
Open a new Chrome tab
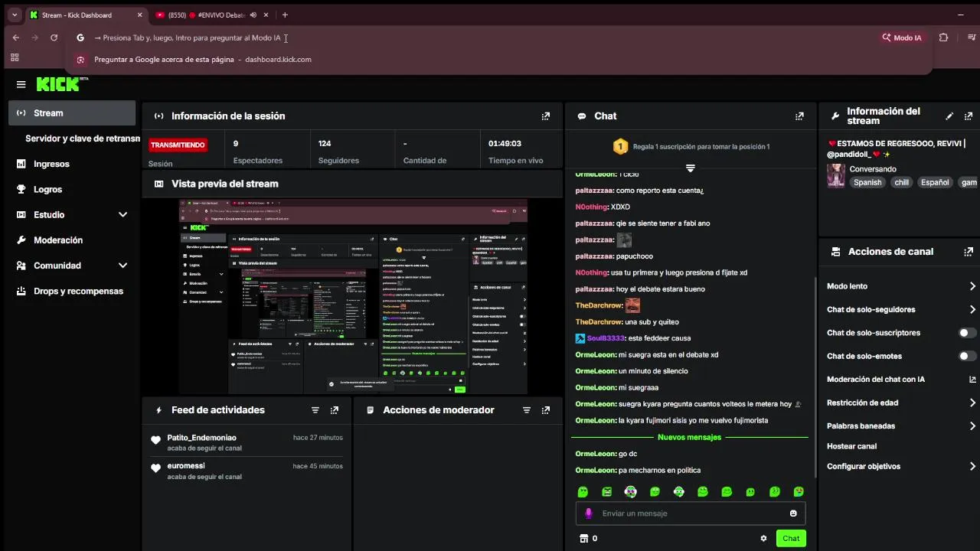pyautogui.click(x=285, y=15)
